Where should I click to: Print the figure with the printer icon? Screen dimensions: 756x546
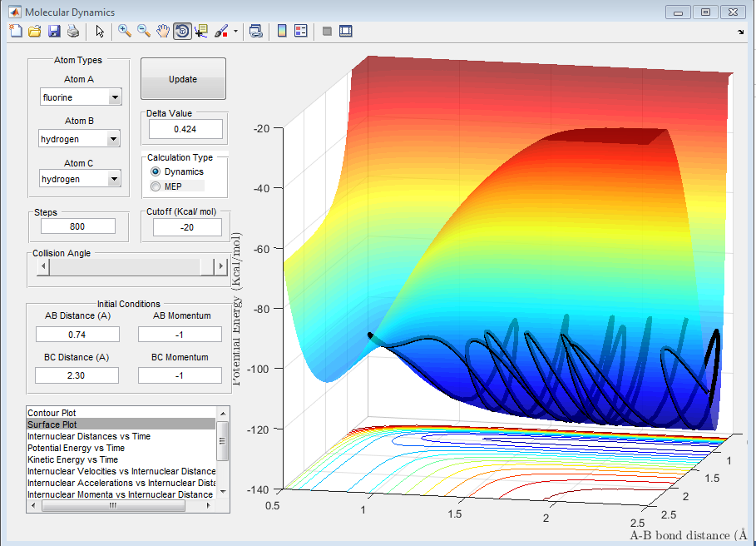(73, 32)
